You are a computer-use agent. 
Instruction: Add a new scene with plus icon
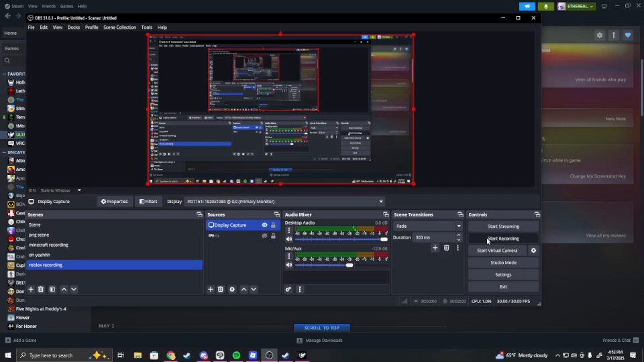tap(31, 290)
